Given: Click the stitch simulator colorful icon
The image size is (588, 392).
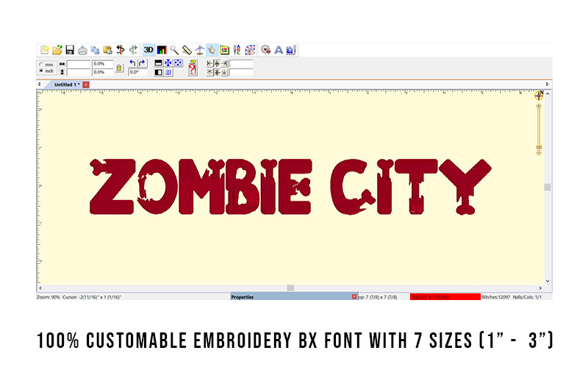Looking at the screenshot, I should coord(250,50).
